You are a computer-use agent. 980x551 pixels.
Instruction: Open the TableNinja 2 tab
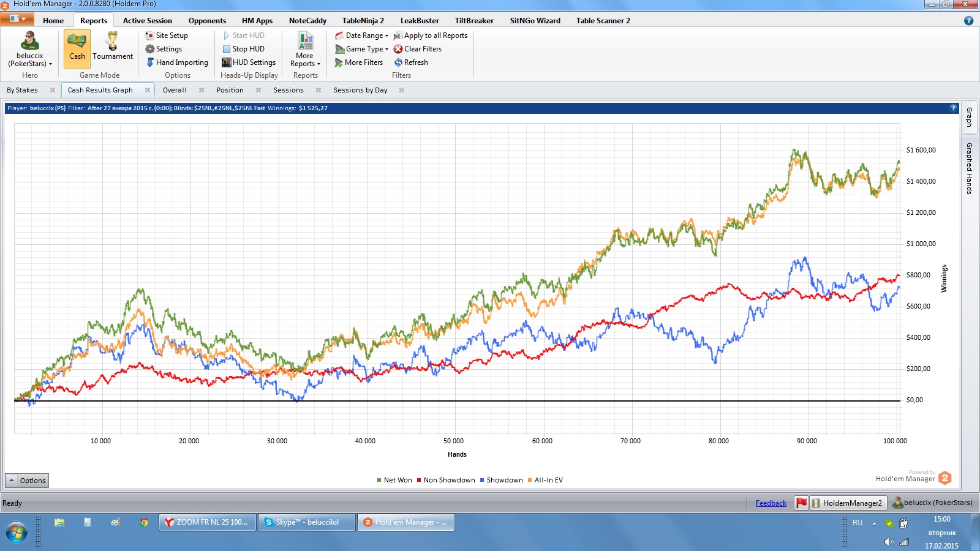tap(363, 20)
